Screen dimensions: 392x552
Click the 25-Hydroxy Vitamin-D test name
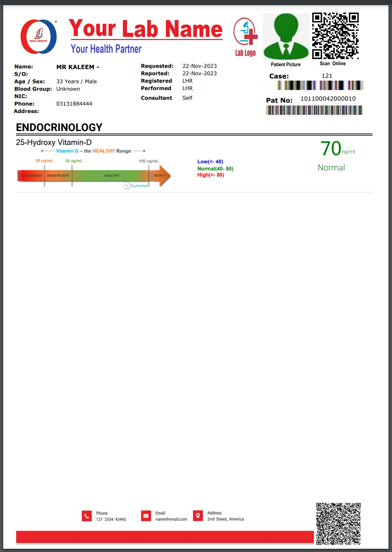(x=54, y=142)
